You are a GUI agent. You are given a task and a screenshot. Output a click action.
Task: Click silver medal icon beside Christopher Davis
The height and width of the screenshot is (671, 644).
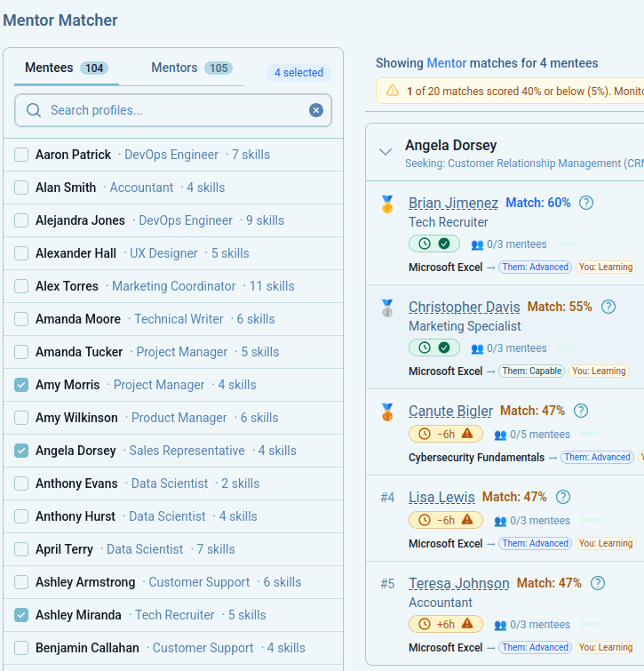click(x=387, y=308)
